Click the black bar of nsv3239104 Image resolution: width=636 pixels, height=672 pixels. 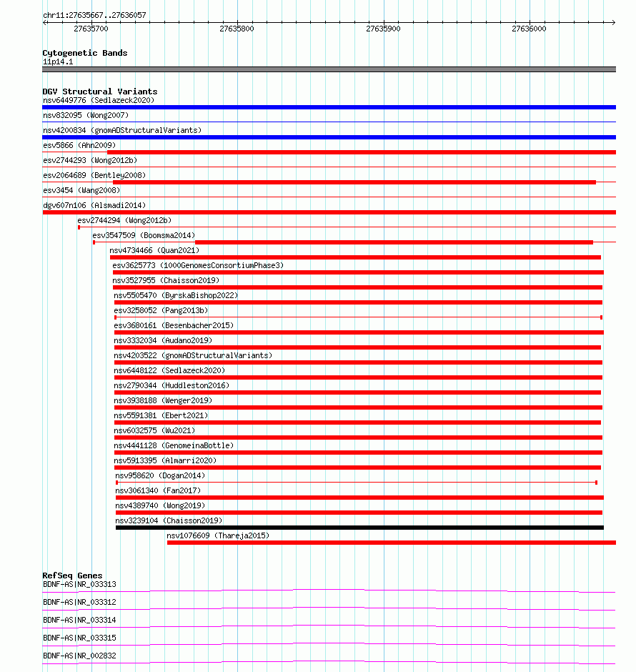[359, 528]
